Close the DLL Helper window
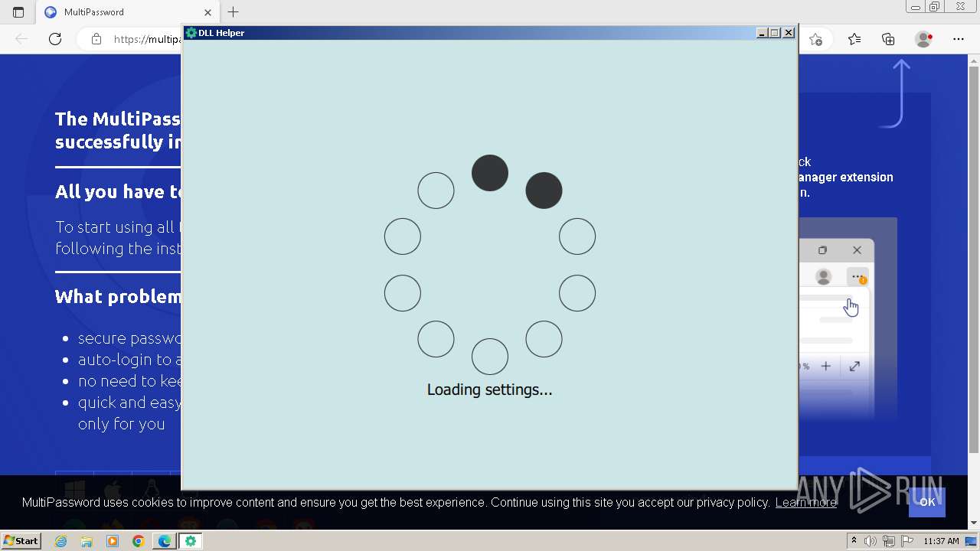Image resolution: width=980 pixels, height=551 pixels. [x=789, y=33]
